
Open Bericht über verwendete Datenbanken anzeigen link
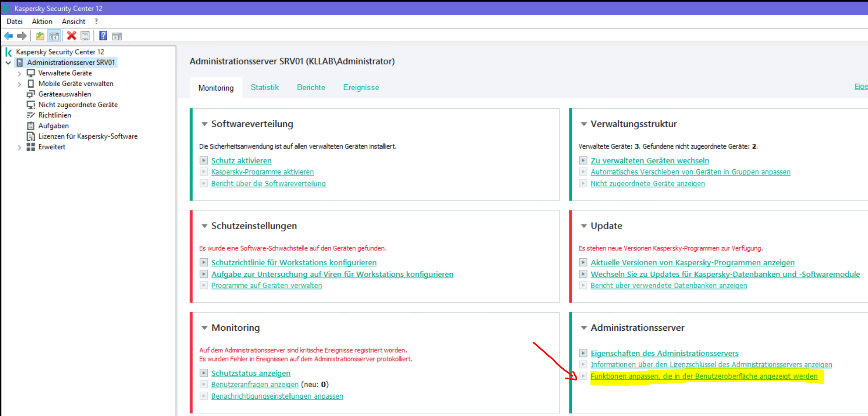click(669, 285)
